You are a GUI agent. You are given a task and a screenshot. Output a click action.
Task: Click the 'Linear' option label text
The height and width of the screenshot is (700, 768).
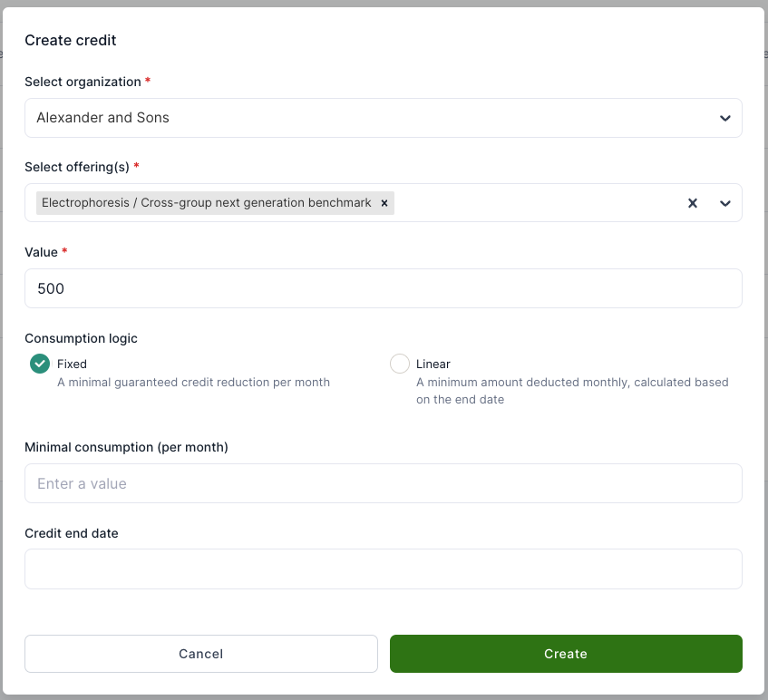click(433, 364)
